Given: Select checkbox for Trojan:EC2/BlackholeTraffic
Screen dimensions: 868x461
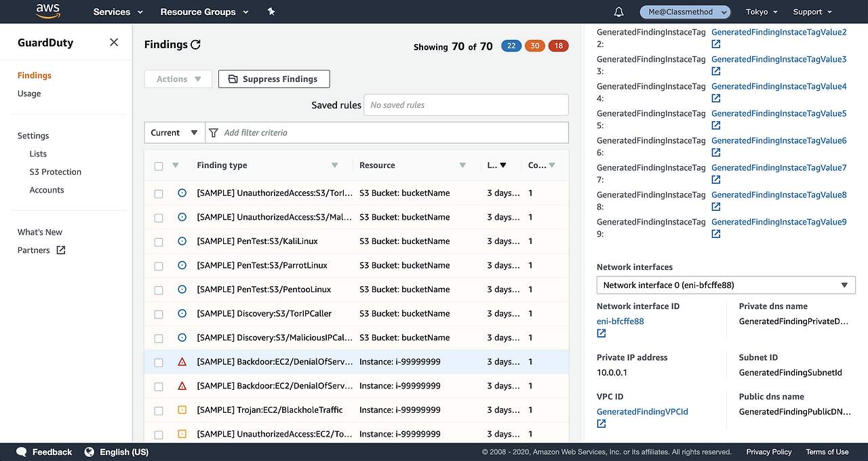Looking at the screenshot, I should pyautogui.click(x=159, y=411).
